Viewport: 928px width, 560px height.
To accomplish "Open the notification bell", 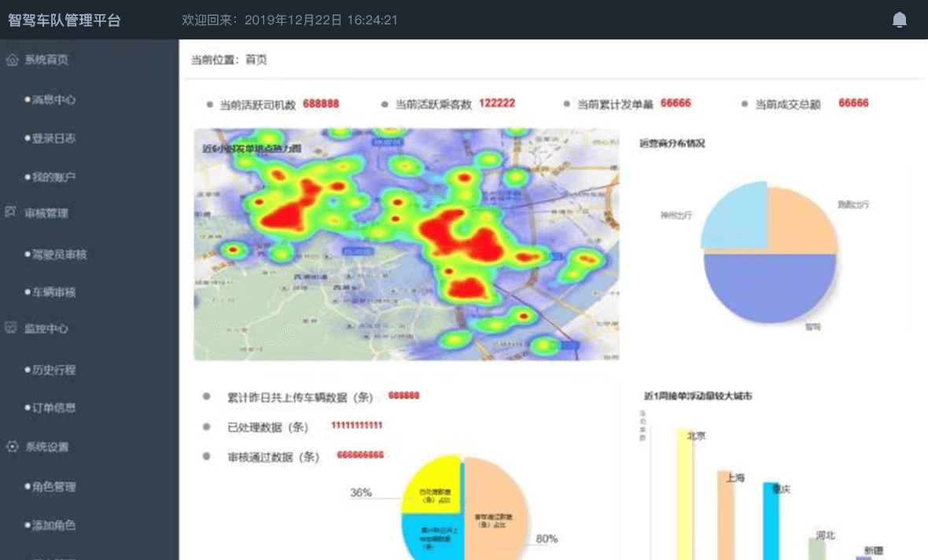I will point(899,20).
